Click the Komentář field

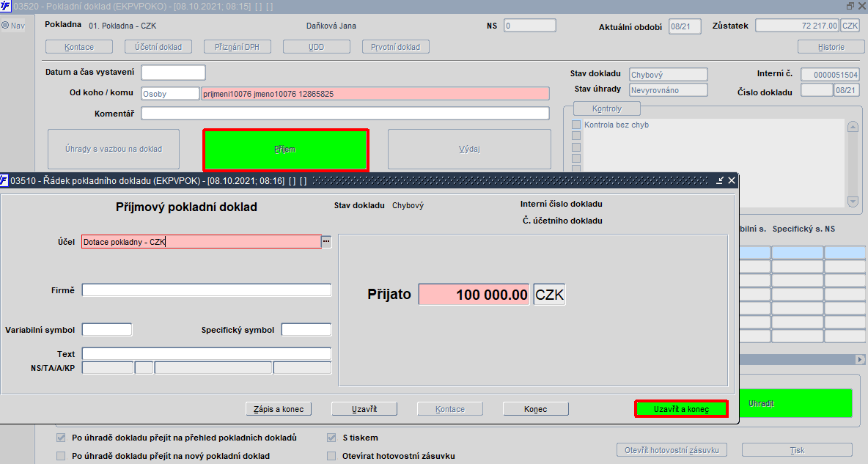(345, 113)
